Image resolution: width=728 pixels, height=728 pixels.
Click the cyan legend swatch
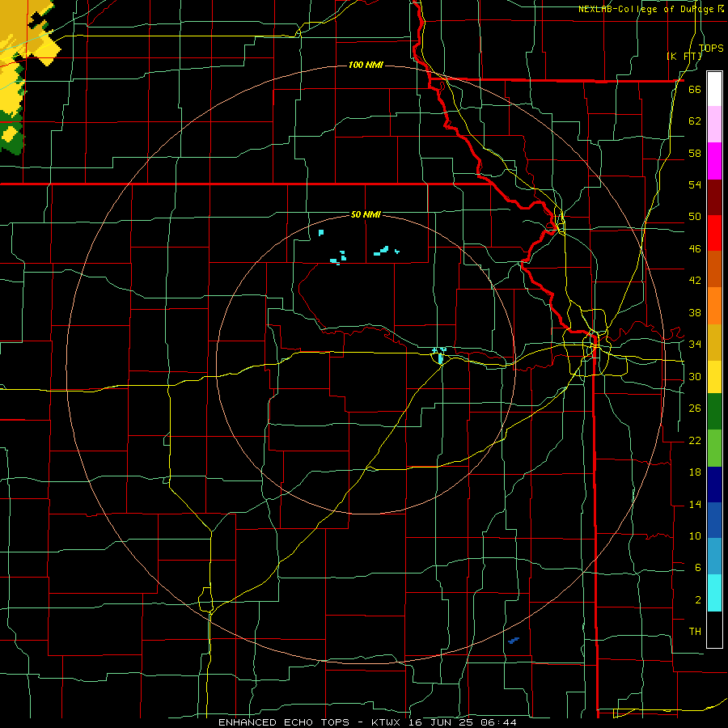click(x=714, y=593)
